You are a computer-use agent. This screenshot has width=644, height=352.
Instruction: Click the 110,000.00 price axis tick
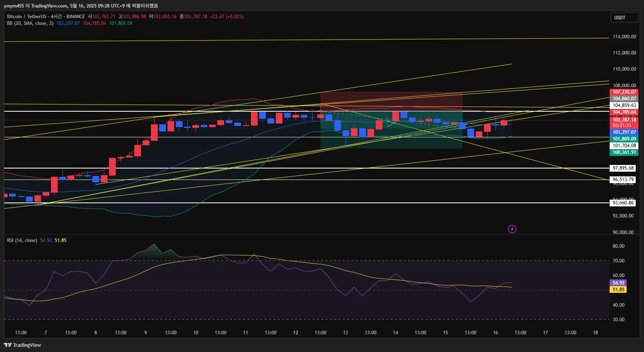pyautogui.click(x=624, y=69)
